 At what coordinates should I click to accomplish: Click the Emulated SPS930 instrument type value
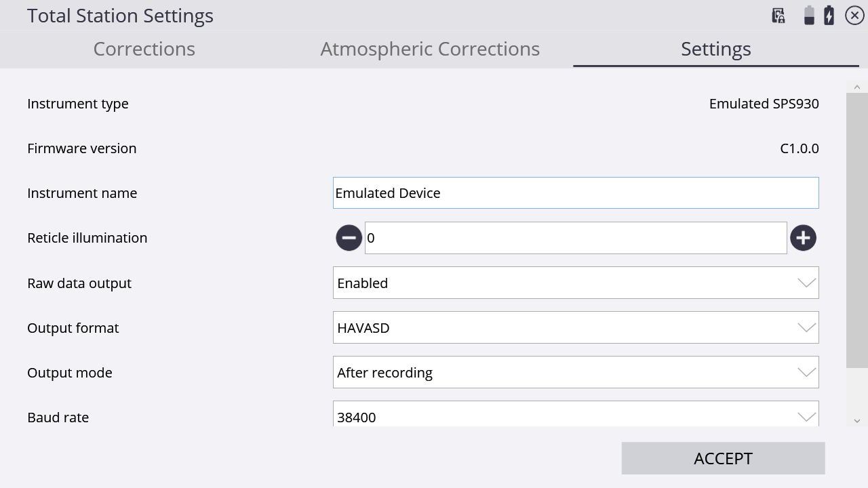tap(764, 104)
